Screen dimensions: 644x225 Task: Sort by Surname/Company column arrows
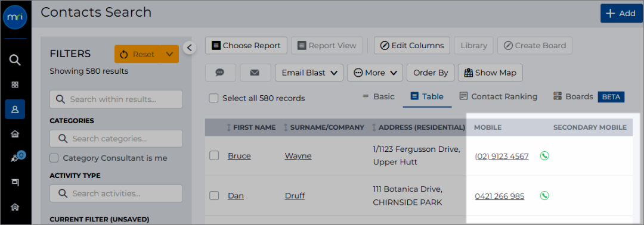tap(286, 127)
